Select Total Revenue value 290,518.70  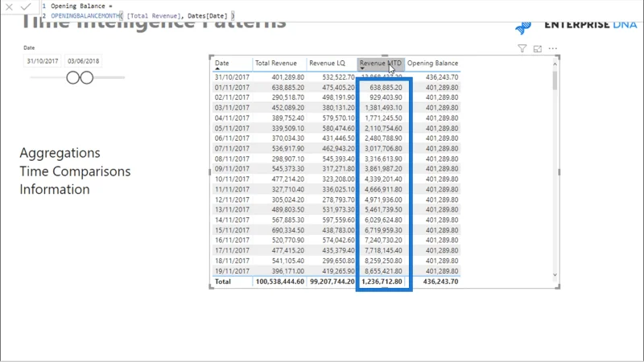coord(288,97)
